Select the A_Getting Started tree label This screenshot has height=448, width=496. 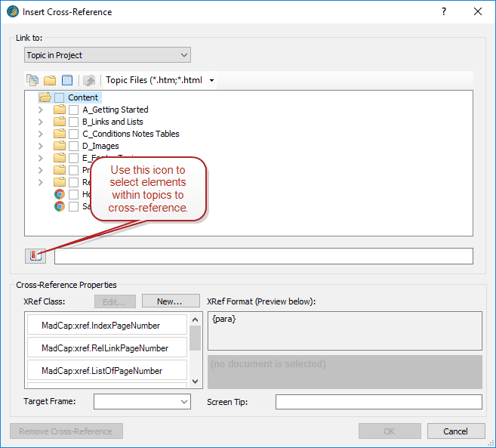click(116, 110)
